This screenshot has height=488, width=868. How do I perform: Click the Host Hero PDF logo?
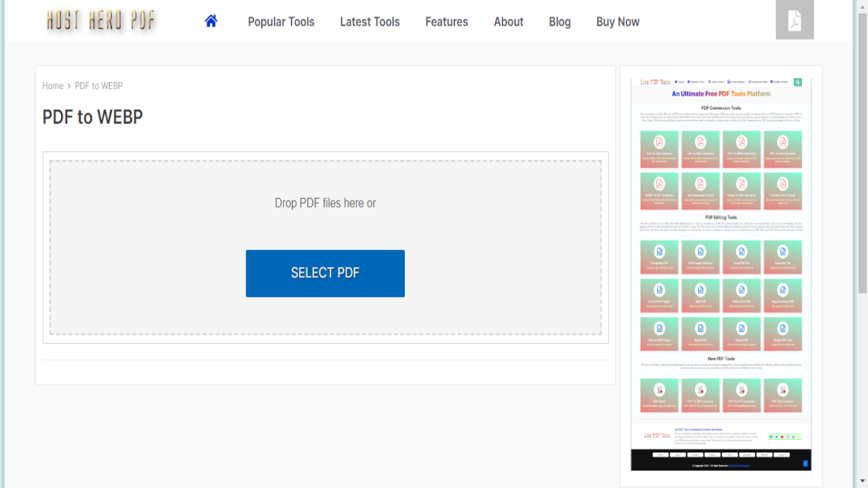[x=101, y=21]
